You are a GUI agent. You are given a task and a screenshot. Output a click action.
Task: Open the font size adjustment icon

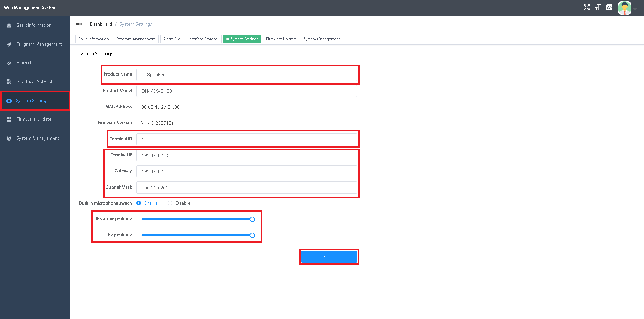[598, 8]
